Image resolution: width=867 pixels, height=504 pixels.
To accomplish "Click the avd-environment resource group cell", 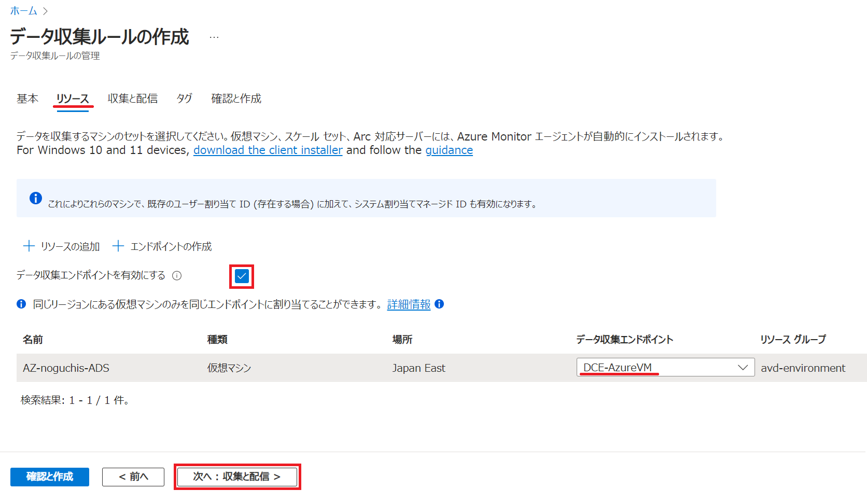I will (803, 368).
